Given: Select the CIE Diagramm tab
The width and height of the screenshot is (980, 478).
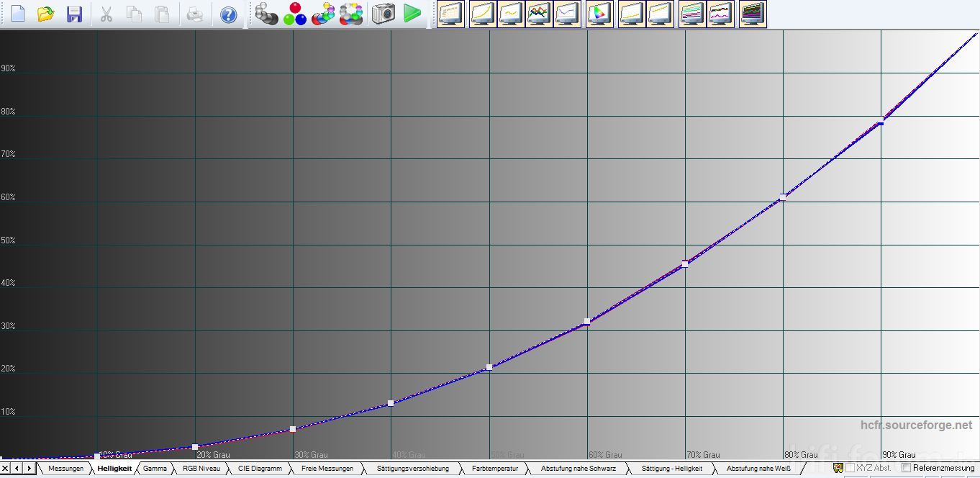Looking at the screenshot, I should tap(260, 469).
